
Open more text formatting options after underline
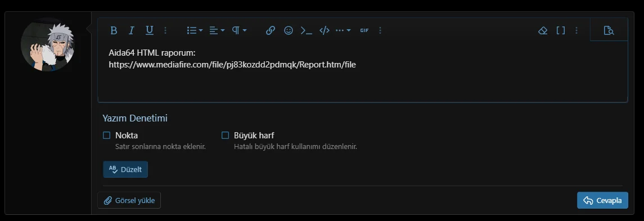coord(165,30)
